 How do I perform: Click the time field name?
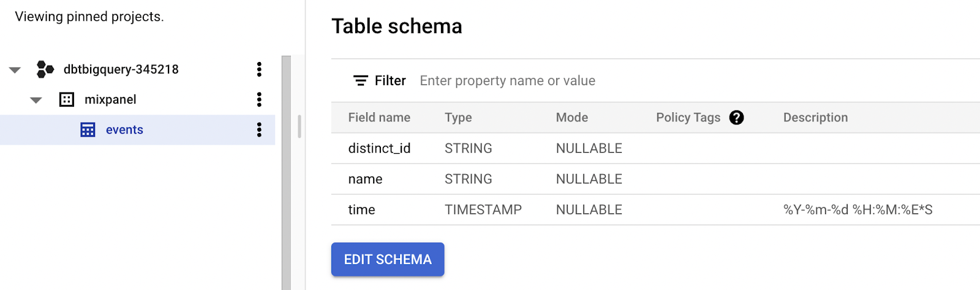coord(361,210)
